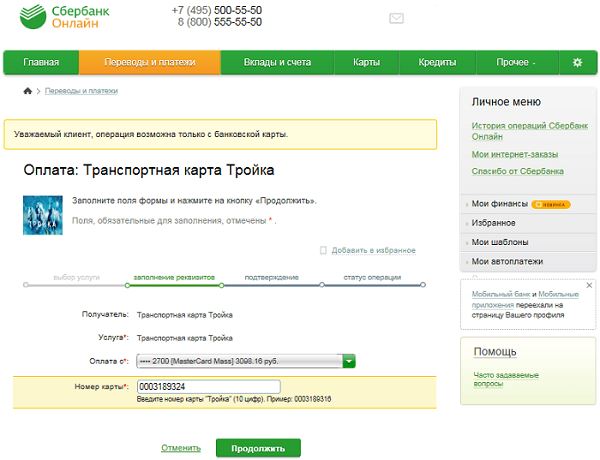Expand 'Мои автоплатежи' section
Image resolution: width=600 pixels, height=460 pixels.
pyautogui.click(x=507, y=261)
